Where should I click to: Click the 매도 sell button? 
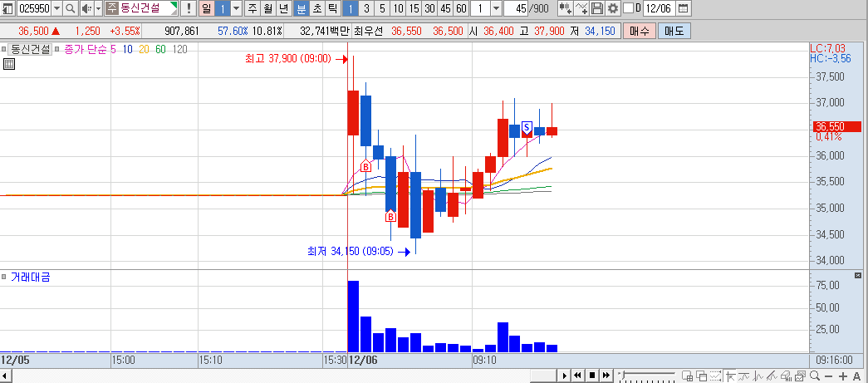[674, 31]
